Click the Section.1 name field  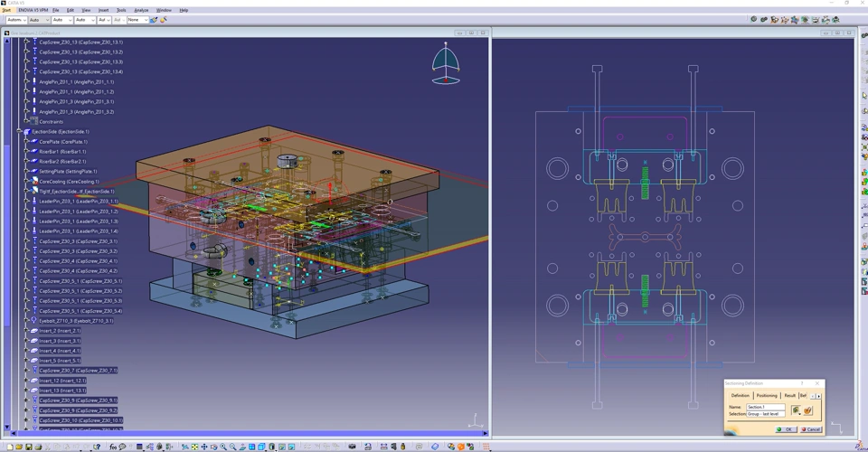pyautogui.click(x=766, y=407)
